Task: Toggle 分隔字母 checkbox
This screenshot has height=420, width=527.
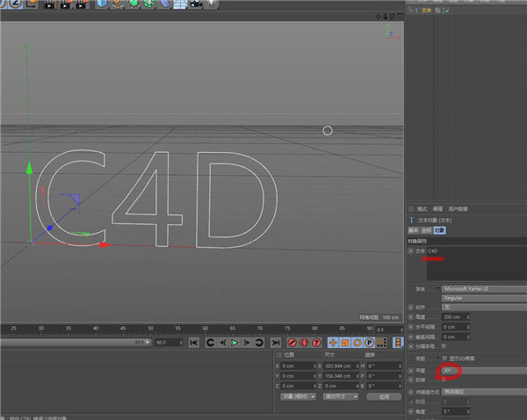Action: tap(444, 346)
